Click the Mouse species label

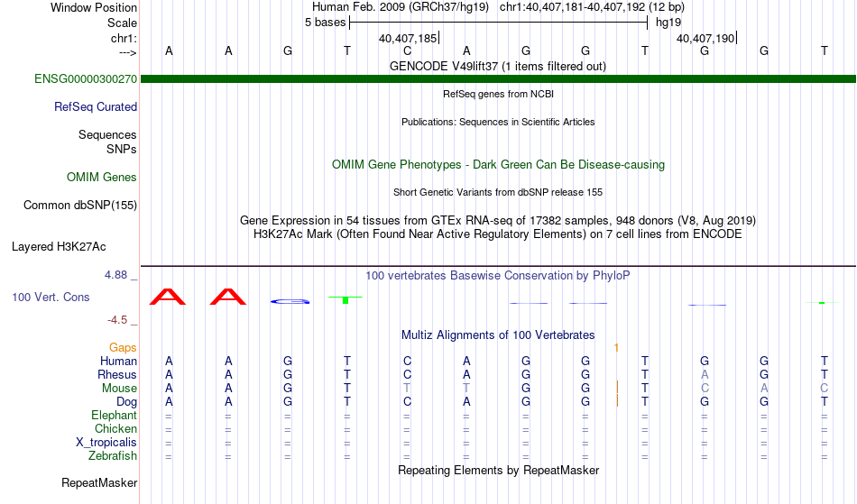tap(119, 389)
